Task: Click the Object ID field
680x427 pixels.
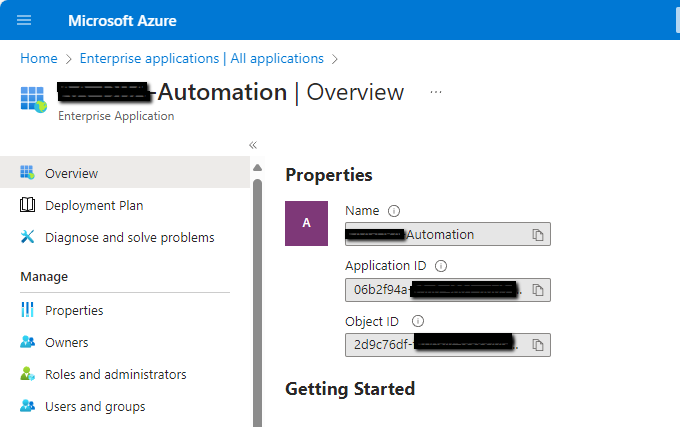Action: click(448, 345)
